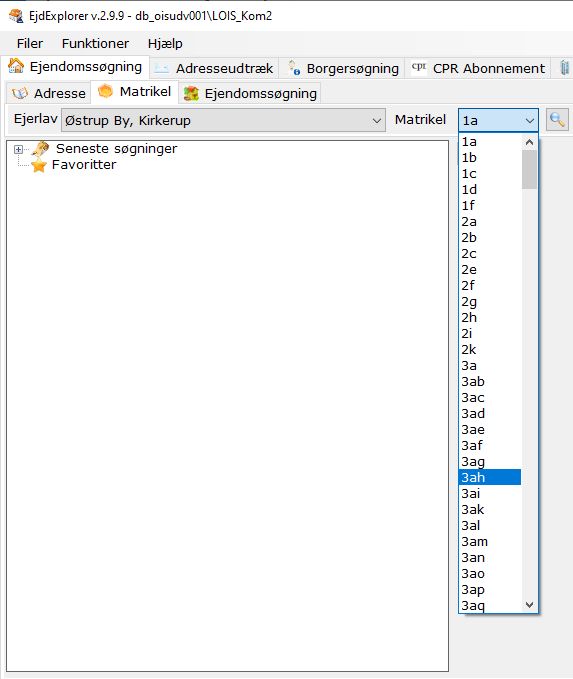Expand the Seneste søgninger tree node
The height and width of the screenshot is (679, 573).
(18, 149)
